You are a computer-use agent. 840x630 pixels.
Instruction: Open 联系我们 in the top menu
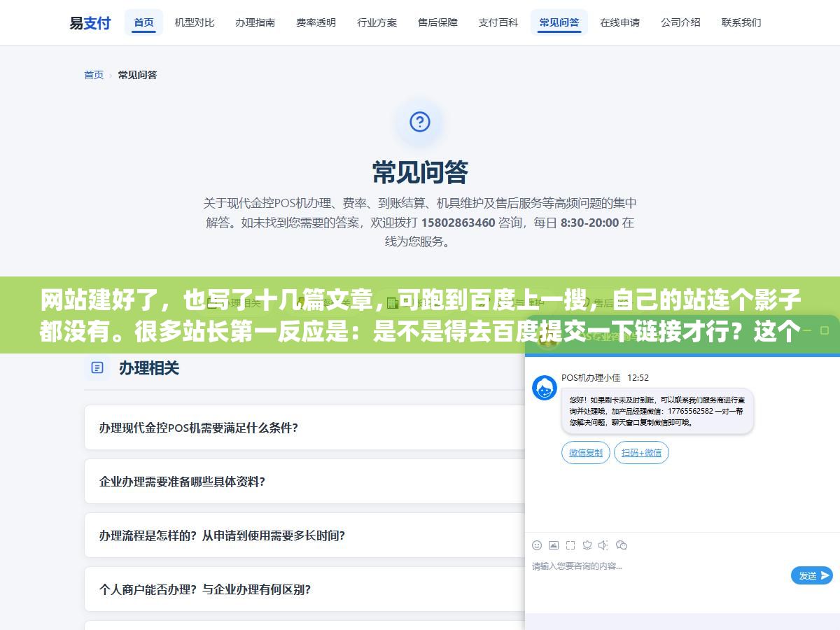tap(742, 22)
